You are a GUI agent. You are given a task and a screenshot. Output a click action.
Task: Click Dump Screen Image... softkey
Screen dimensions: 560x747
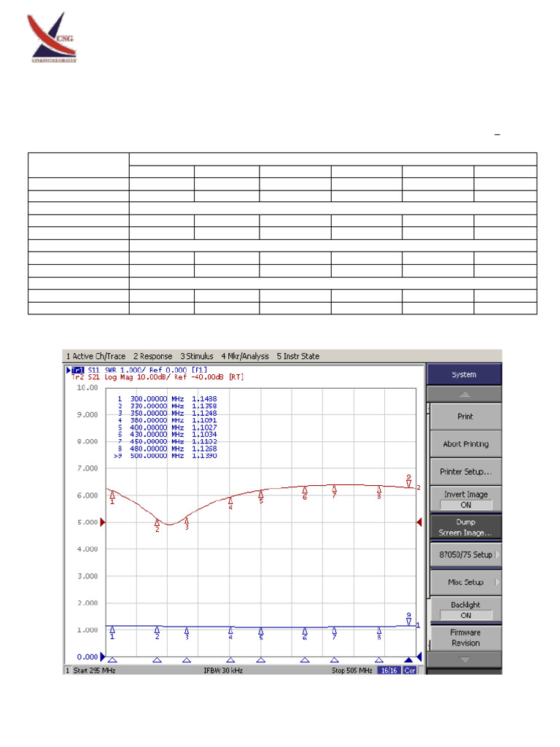click(x=465, y=527)
